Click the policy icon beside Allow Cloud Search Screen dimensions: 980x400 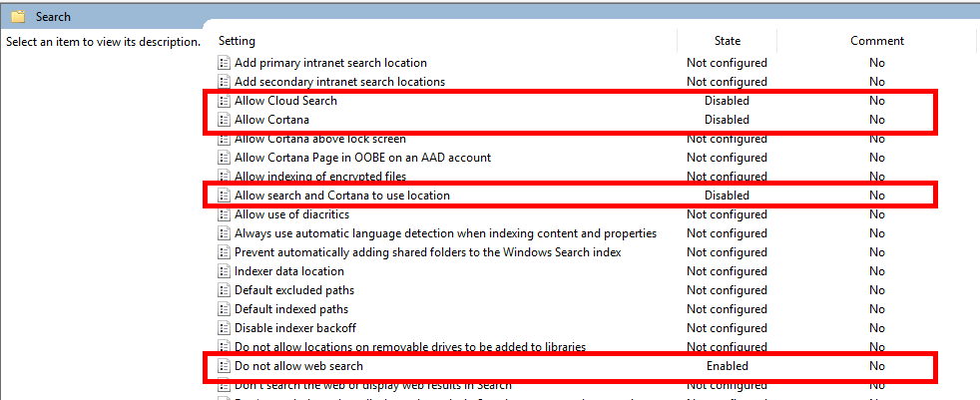pyautogui.click(x=225, y=101)
